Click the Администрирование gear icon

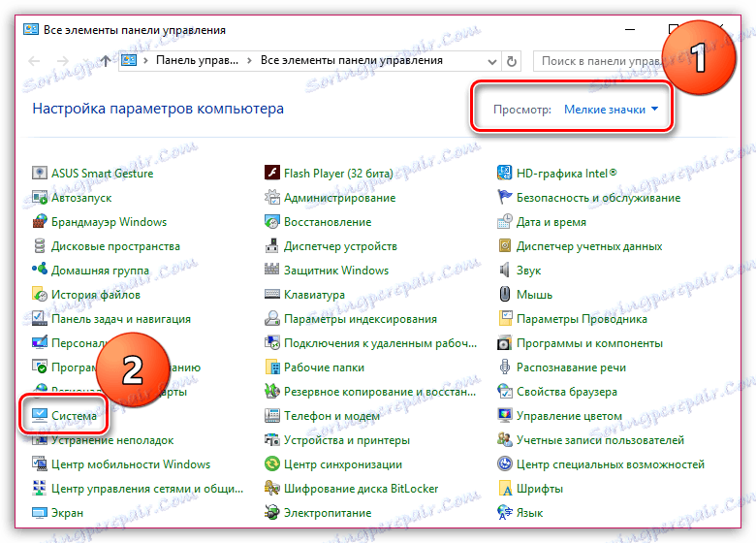(x=272, y=197)
